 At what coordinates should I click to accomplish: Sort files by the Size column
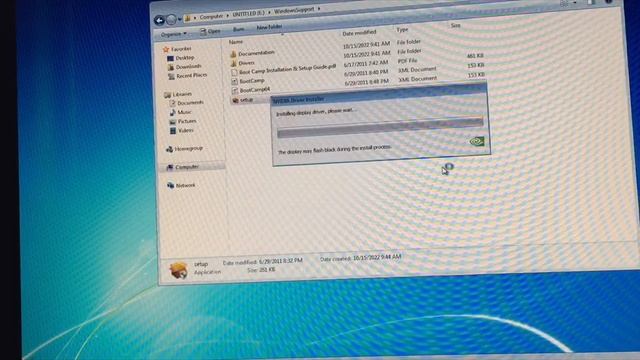[456, 25]
